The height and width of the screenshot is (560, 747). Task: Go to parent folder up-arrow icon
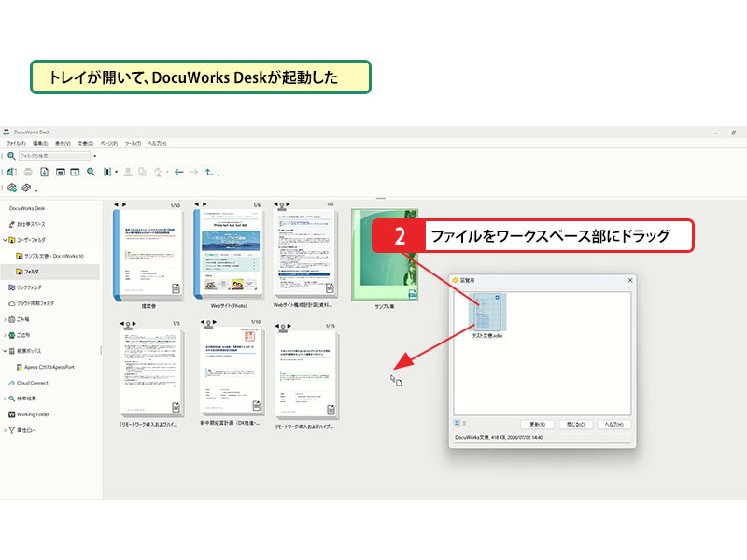coord(209,172)
